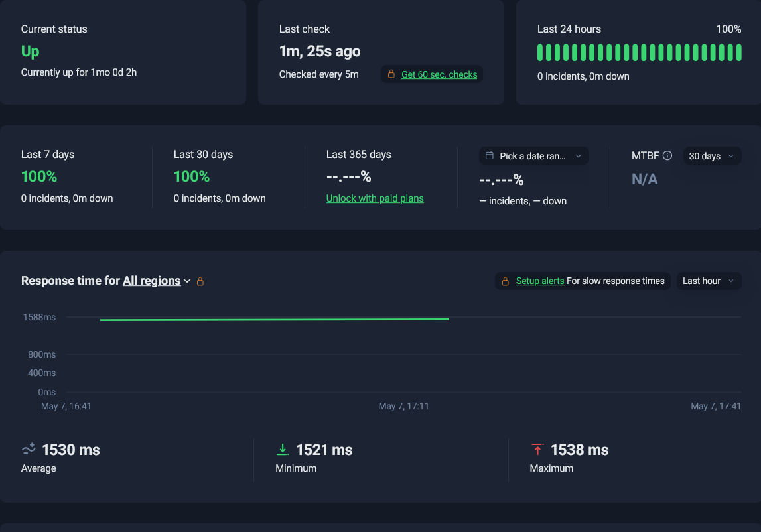Image resolution: width=761 pixels, height=532 pixels.
Task: Click the N/A MTBF value
Action: (644, 179)
